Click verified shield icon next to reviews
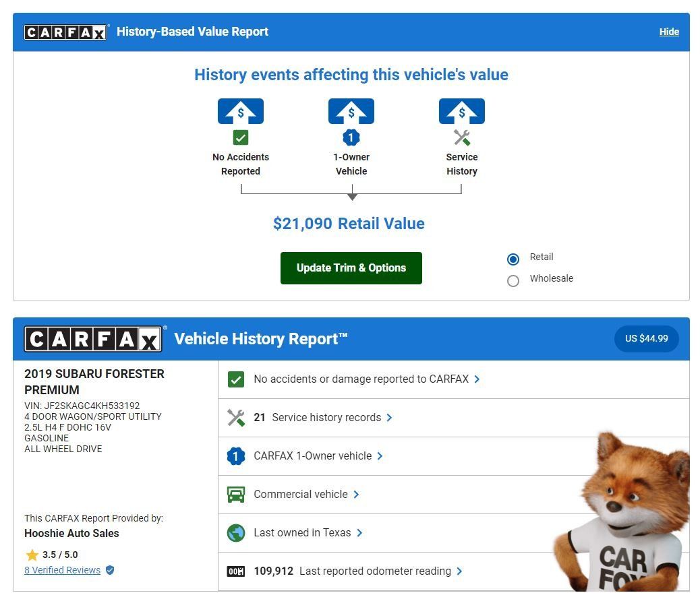 [x=110, y=570]
